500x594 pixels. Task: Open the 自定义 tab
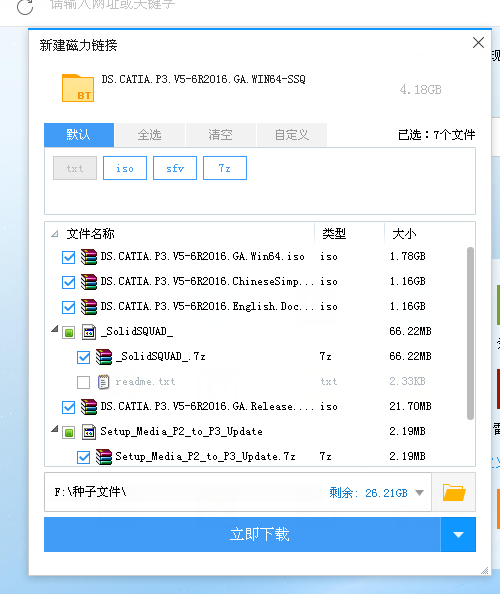point(292,135)
